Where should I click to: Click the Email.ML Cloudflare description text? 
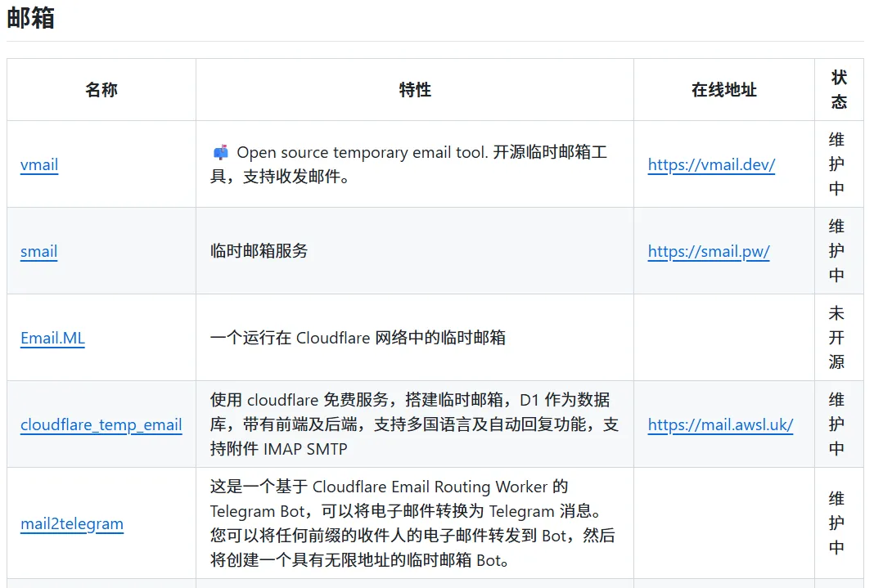[x=358, y=338]
